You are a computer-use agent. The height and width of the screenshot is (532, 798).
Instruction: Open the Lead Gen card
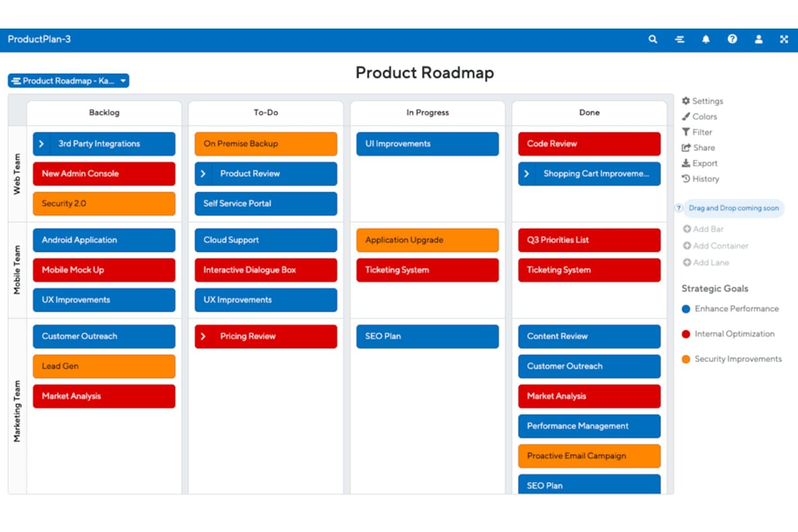pyautogui.click(x=104, y=366)
